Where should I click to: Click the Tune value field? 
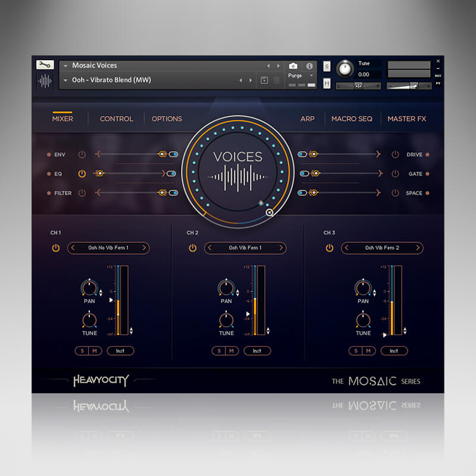364,74
